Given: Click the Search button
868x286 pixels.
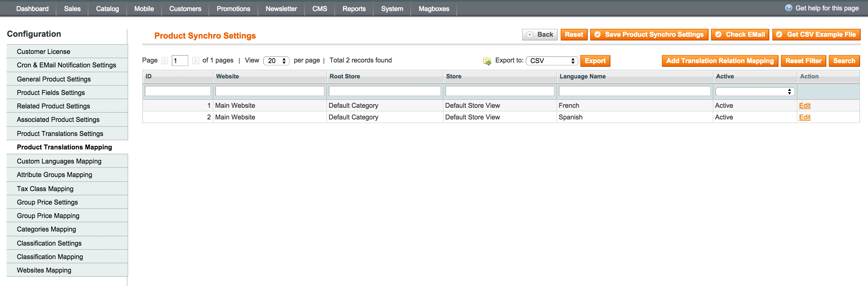Looking at the screenshot, I should (844, 61).
